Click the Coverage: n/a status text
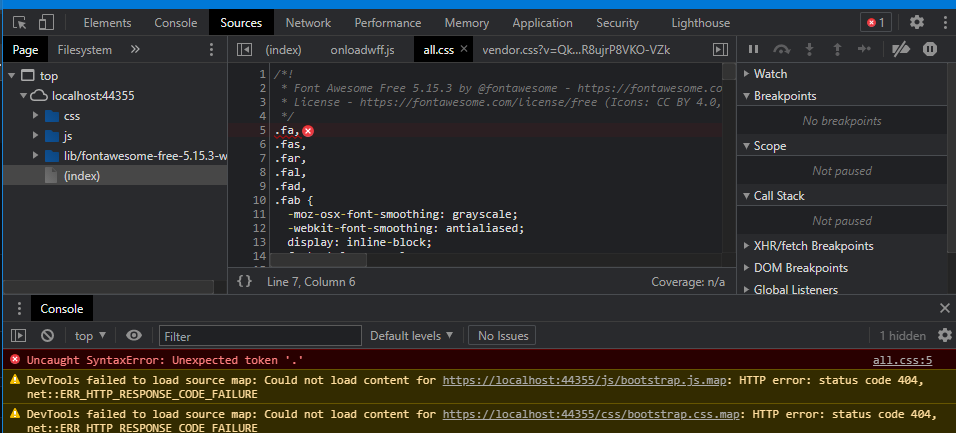The image size is (956, 433). (x=688, y=282)
